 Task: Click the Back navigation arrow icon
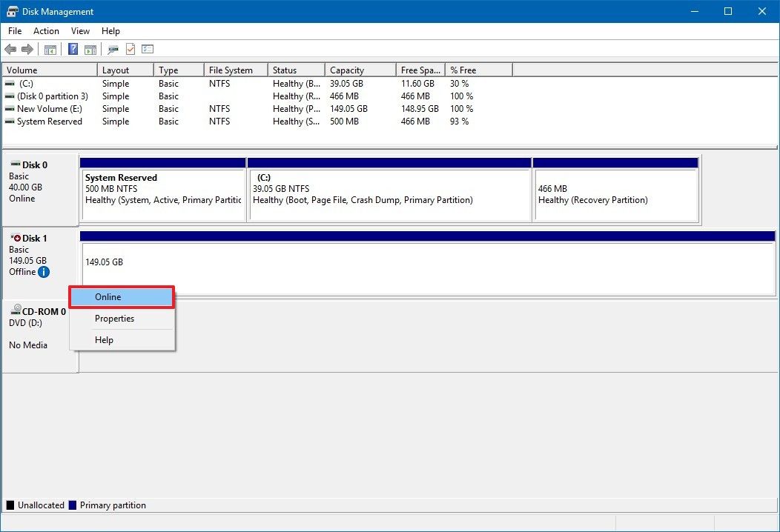10,49
